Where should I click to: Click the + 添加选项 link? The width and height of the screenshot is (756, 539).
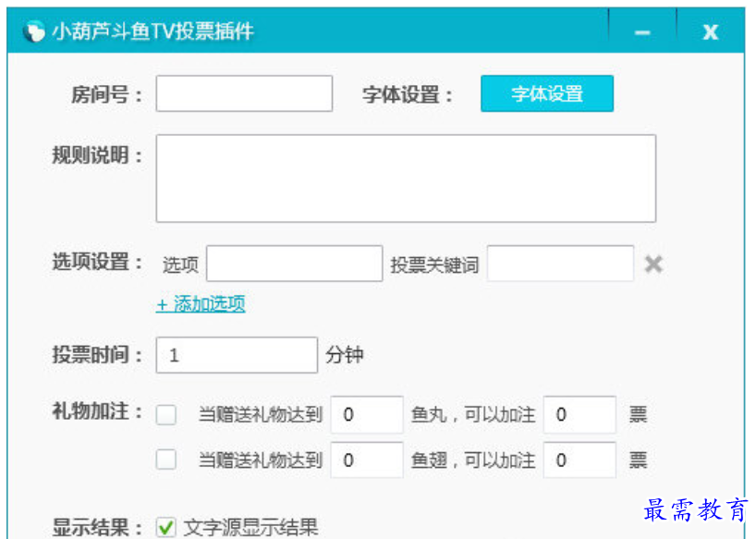pos(201,304)
